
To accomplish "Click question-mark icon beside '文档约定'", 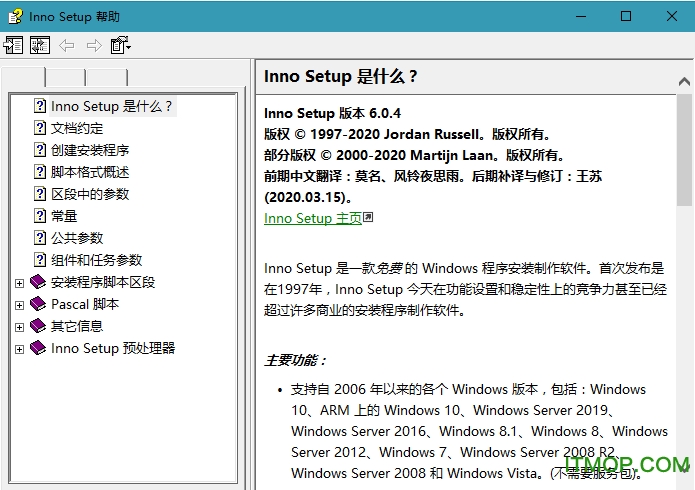I will pyautogui.click(x=40, y=128).
